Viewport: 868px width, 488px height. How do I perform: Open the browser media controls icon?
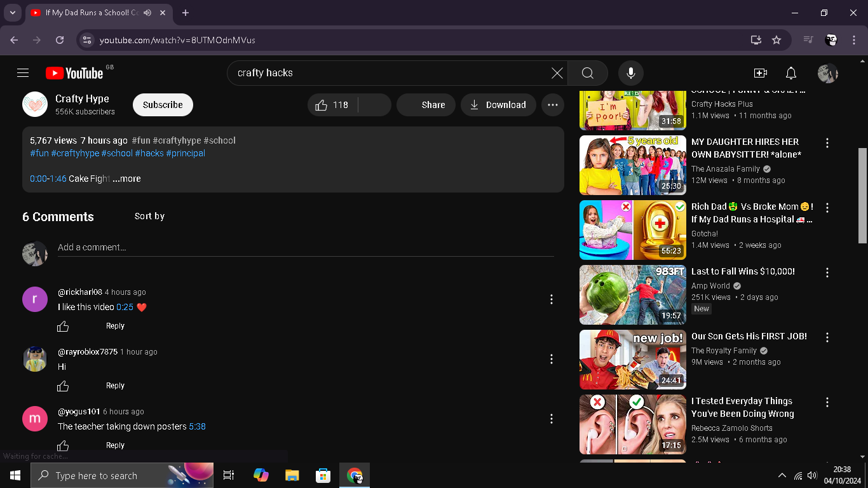coord(808,40)
